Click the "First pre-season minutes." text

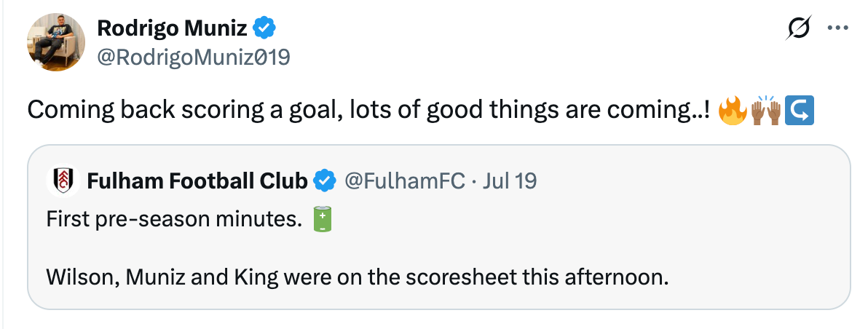(x=173, y=219)
